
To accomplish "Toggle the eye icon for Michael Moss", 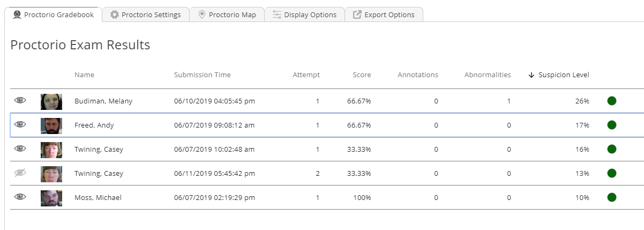I will pos(20,197).
